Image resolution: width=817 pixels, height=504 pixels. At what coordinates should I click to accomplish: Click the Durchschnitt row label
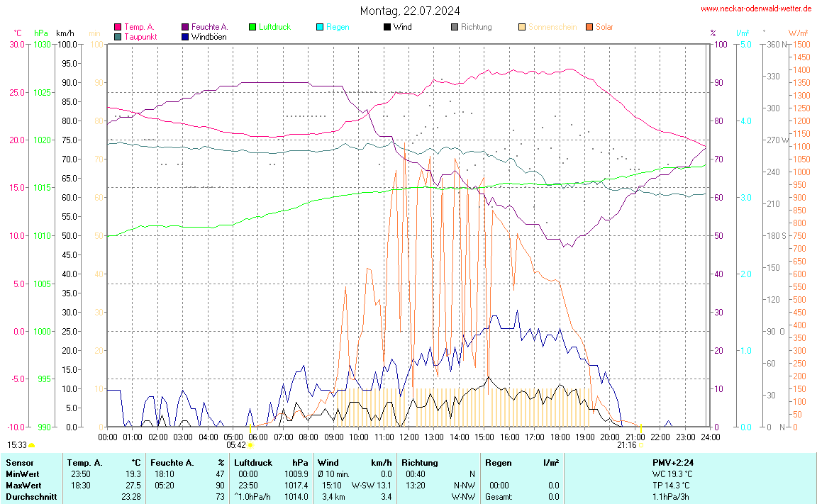(30, 497)
